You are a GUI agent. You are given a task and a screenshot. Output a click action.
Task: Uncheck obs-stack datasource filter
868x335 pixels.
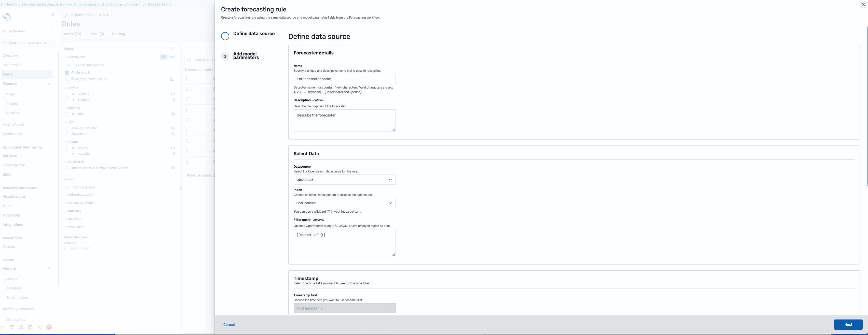[x=67, y=73]
